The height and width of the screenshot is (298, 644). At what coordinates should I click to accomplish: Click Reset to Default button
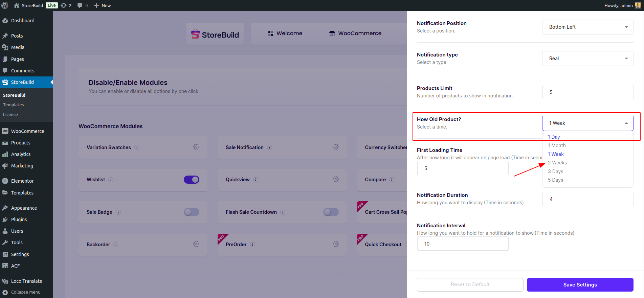(470, 285)
